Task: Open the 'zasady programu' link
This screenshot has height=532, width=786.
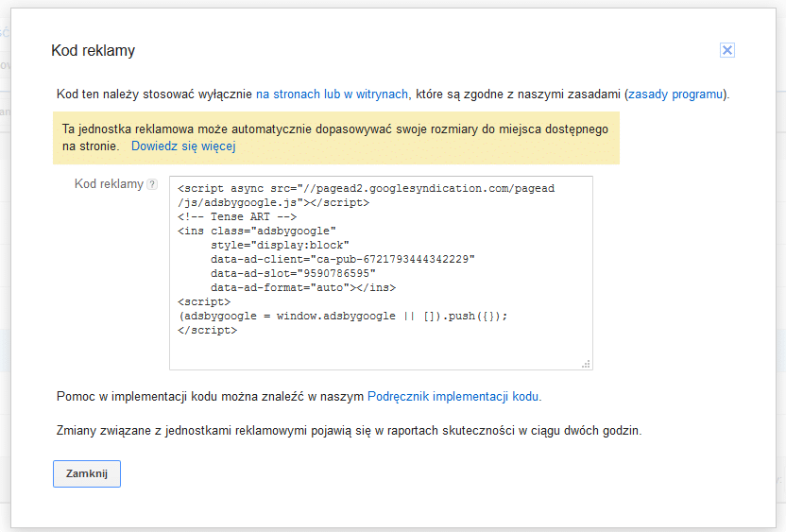Action: pyautogui.click(x=675, y=94)
